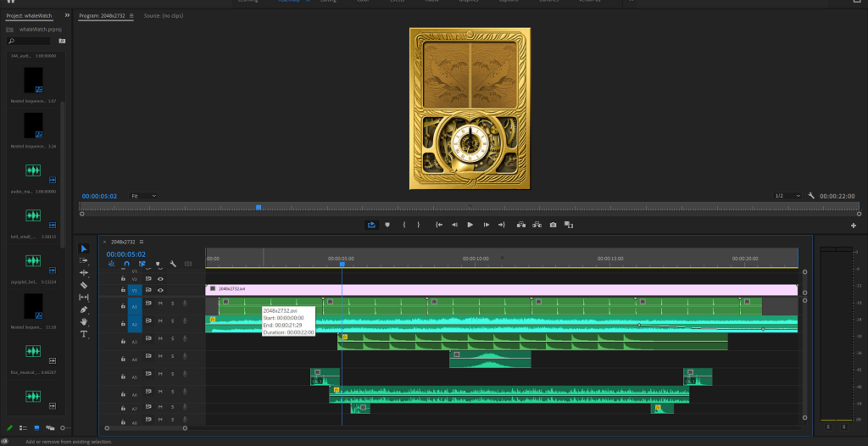Select the Pen tool

click(84, 309)
